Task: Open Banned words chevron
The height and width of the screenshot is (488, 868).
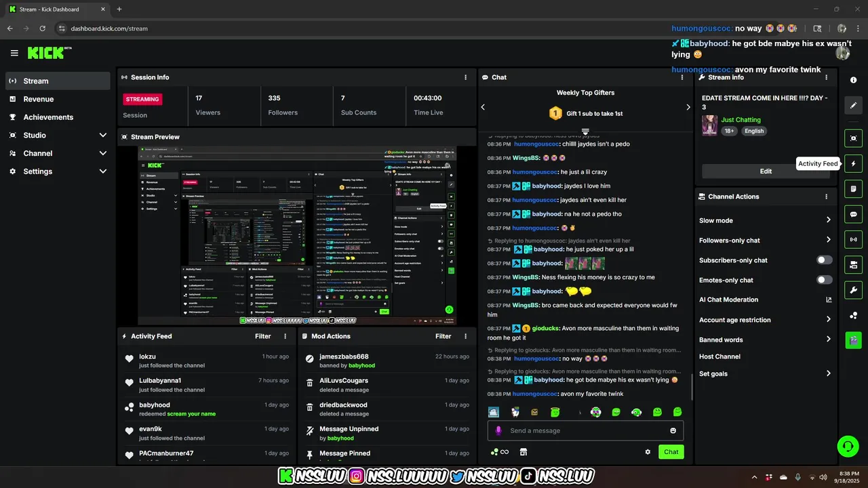Action: [x=829, y=340]
